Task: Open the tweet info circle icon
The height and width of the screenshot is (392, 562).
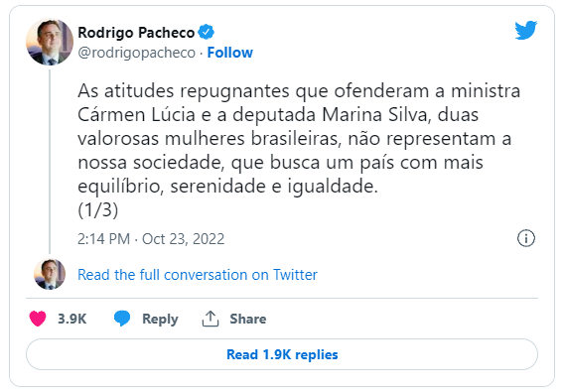Action: tap(526, 238)
